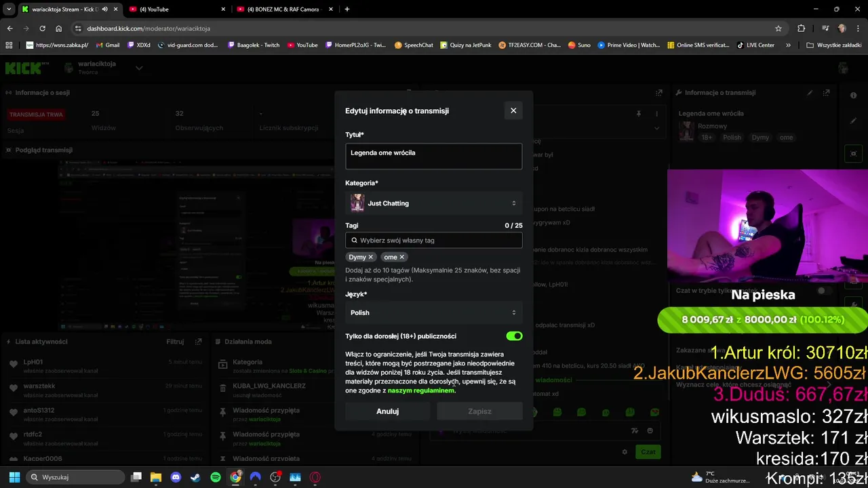The height and width of the screenshot is (488, 868).
Task: Open the Gmail bookmark
Action: coord(108,45)
